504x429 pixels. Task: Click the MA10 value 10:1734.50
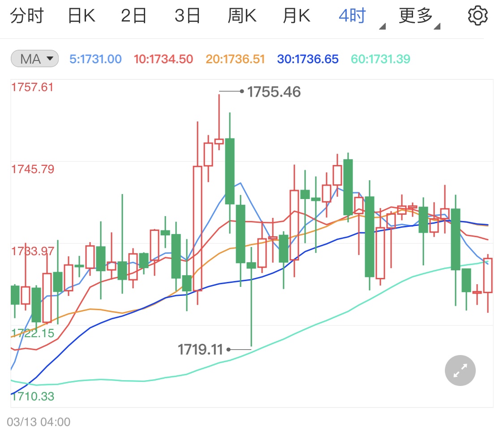tap(163, 59)
